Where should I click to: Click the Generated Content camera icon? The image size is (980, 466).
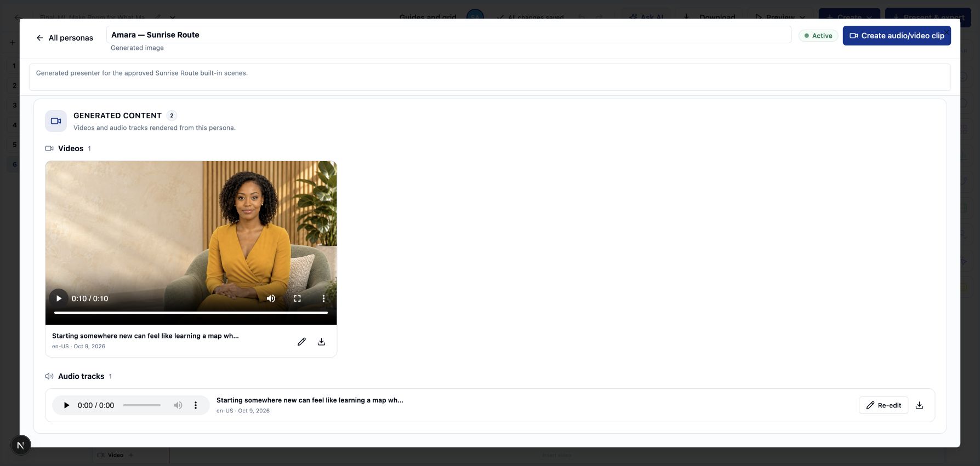pos(56,121)
